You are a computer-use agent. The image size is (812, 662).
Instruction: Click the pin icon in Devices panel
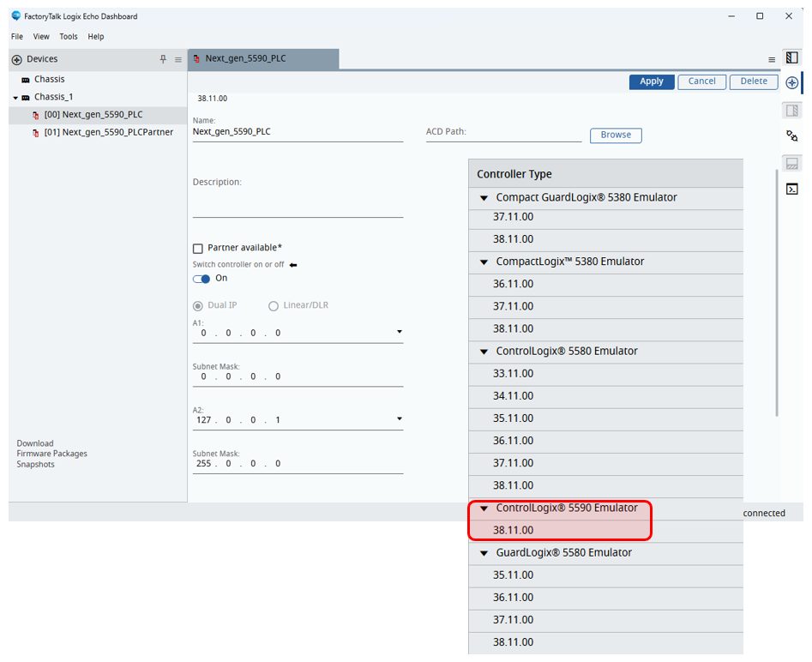tap(163, 59)
